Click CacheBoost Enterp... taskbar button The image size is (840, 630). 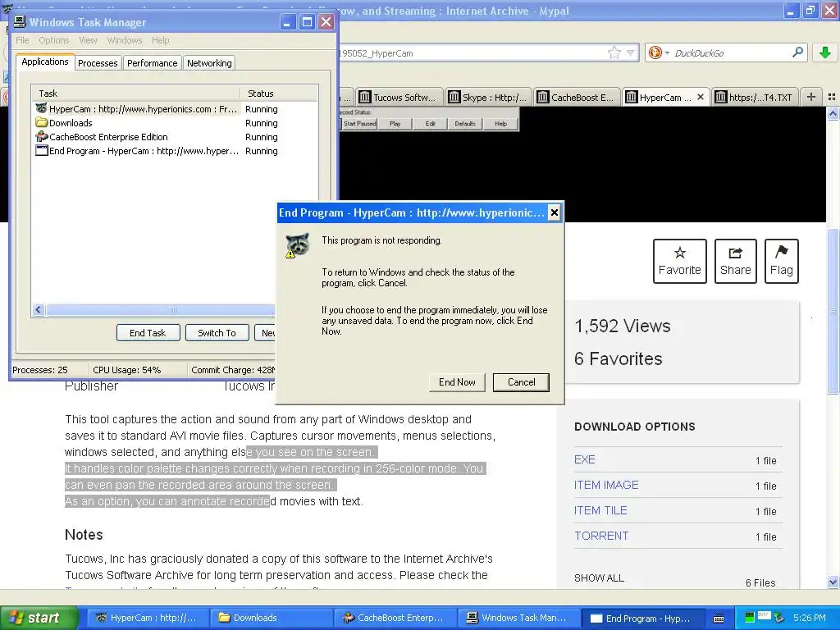click(x=394, y=618)
